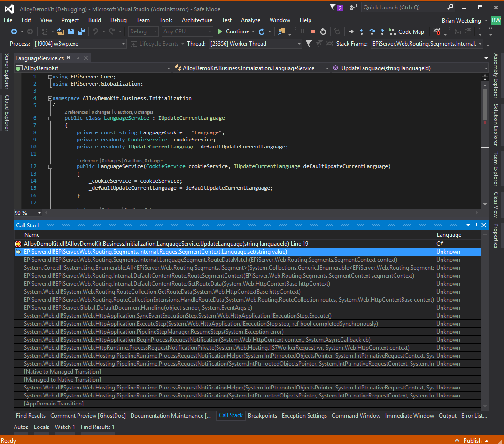Image resolution: width=504 pixels, height=444 pixels.
Task: Click the Save All icon
Action: 81,31
